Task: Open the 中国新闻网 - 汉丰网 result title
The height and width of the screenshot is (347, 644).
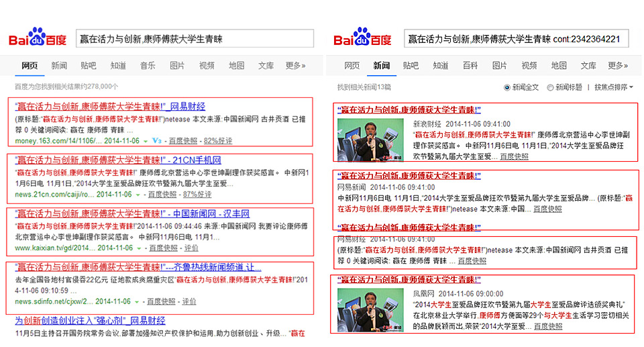Action: click(x=132, y=213)
